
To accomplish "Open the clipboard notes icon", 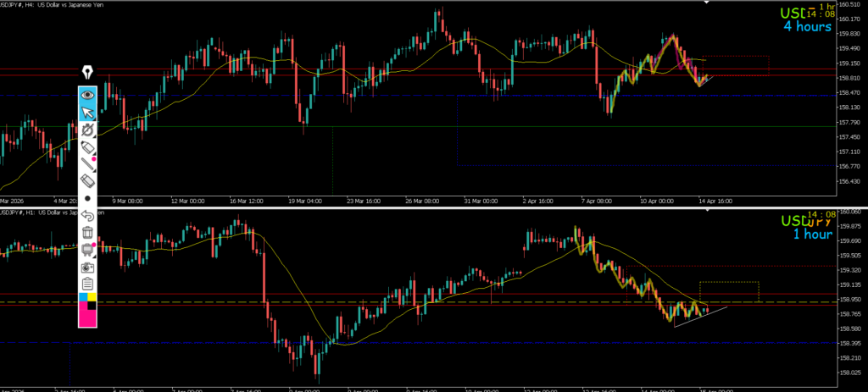I will 87,284.
